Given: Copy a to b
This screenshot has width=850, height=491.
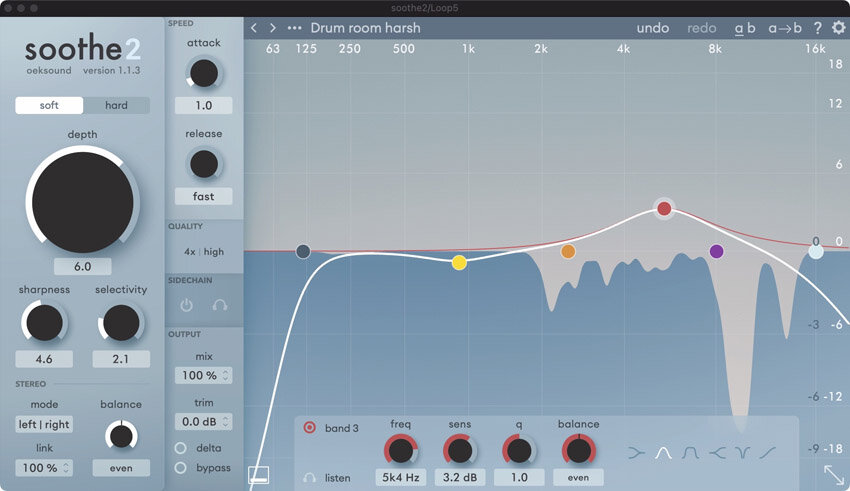Looking at the screenshot, I should 785,28.
